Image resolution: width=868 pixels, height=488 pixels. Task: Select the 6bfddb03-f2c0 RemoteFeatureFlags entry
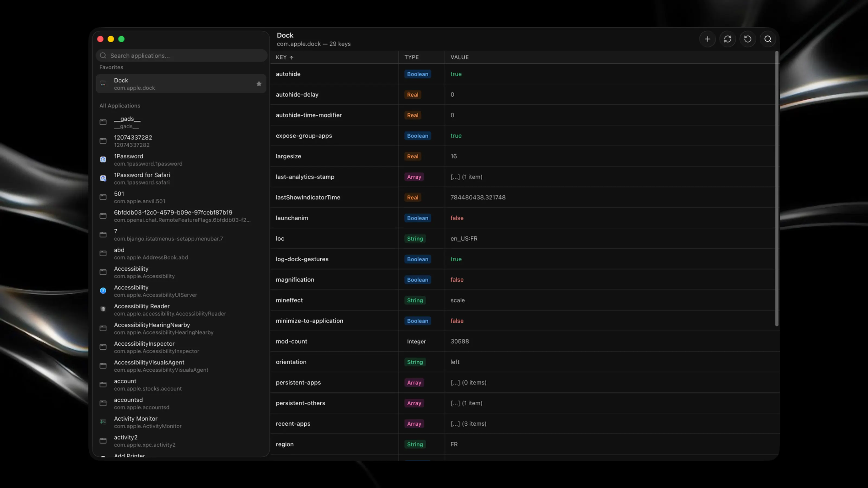[181, 216]
